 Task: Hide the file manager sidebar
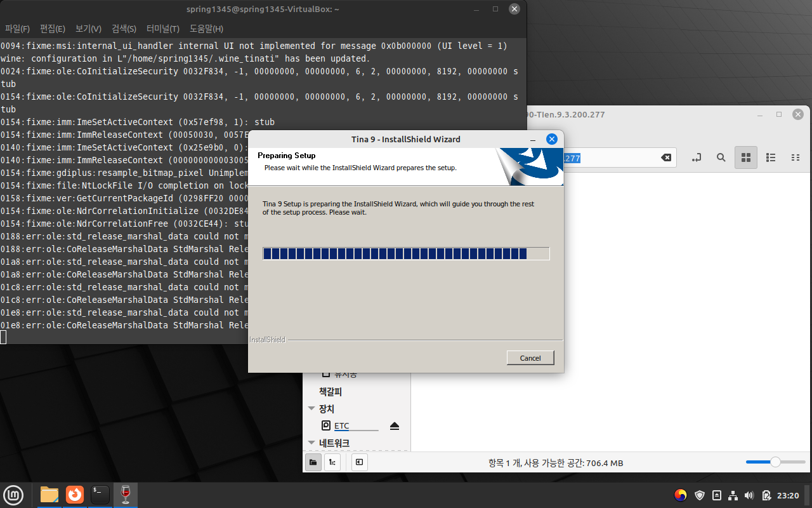point(359,462)
